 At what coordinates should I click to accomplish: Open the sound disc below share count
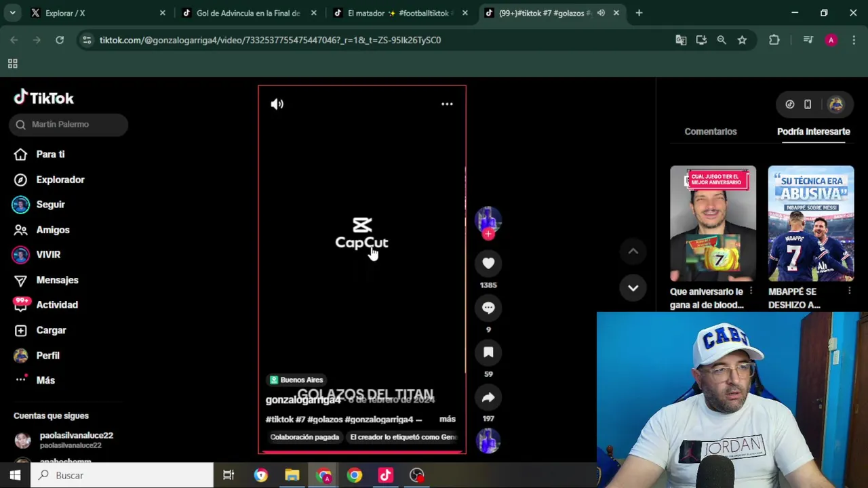pyautogui.click(x=488, y=442)
